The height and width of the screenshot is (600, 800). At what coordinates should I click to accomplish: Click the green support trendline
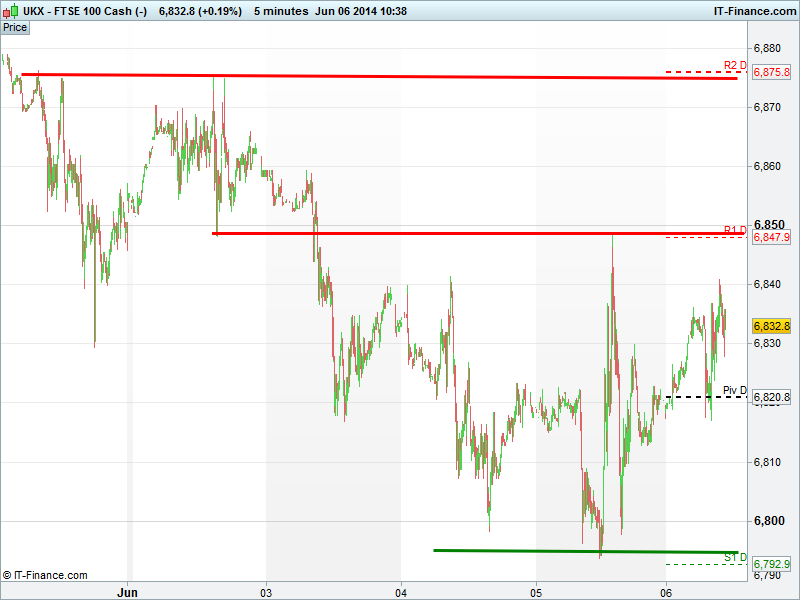click(586, 552)
